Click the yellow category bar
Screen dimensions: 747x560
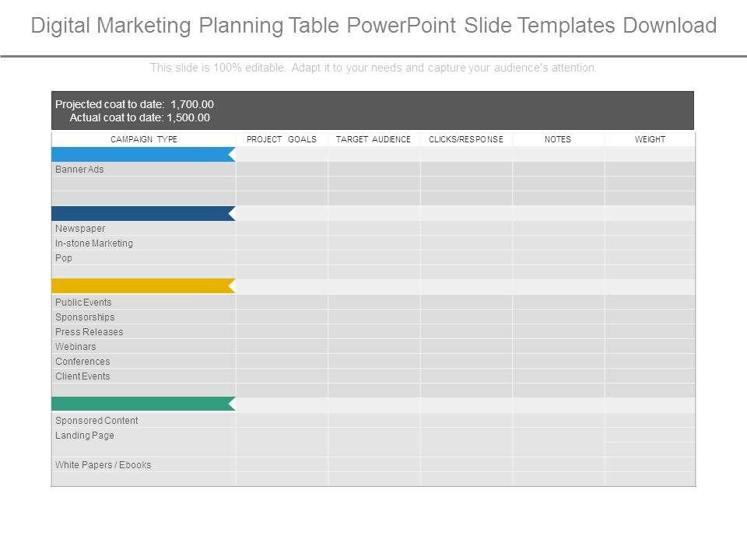pos(142,286)
